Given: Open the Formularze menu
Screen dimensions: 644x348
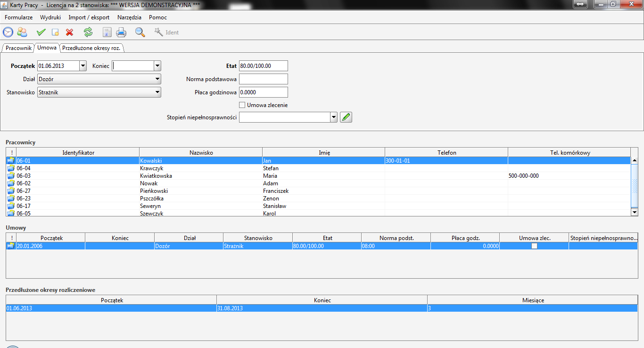Looking at the screenshot, I should [x=19, y=17].
